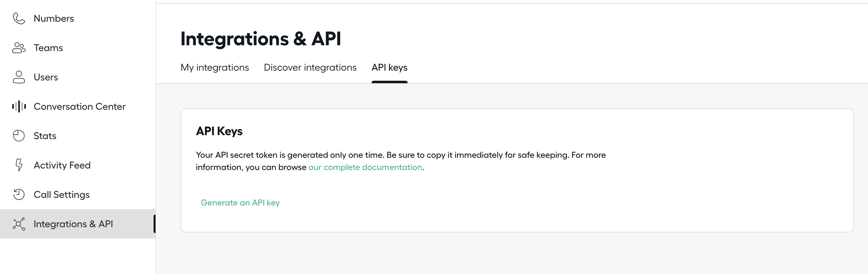Click the Stats pie chart icon
The image size is (868, 274).
click(19, 136)
